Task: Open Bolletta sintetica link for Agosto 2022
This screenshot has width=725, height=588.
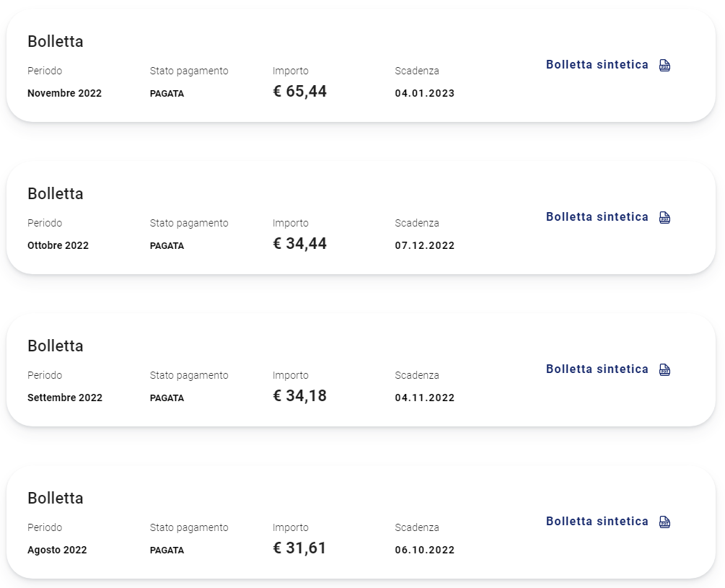Action: click(597, 521)
